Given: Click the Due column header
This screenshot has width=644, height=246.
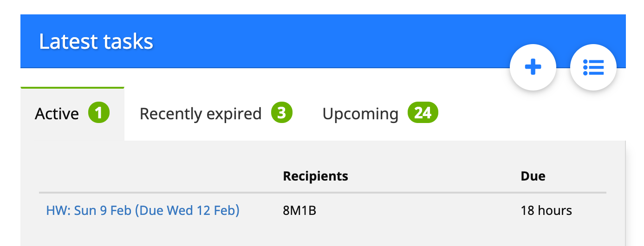Looking at the screenshot, I should (x=533, y=176).
